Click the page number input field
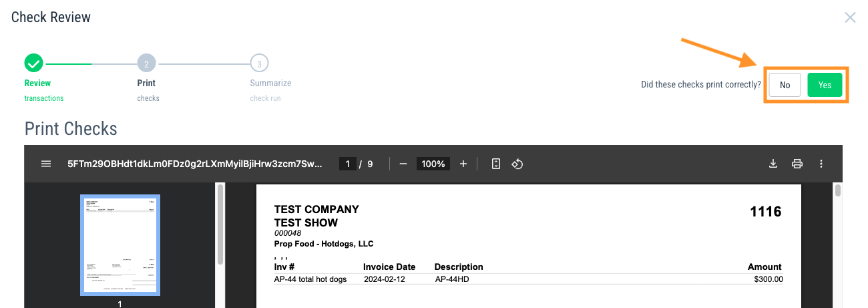The width and height of the screenshot is (868, 308). pos(347,164)
